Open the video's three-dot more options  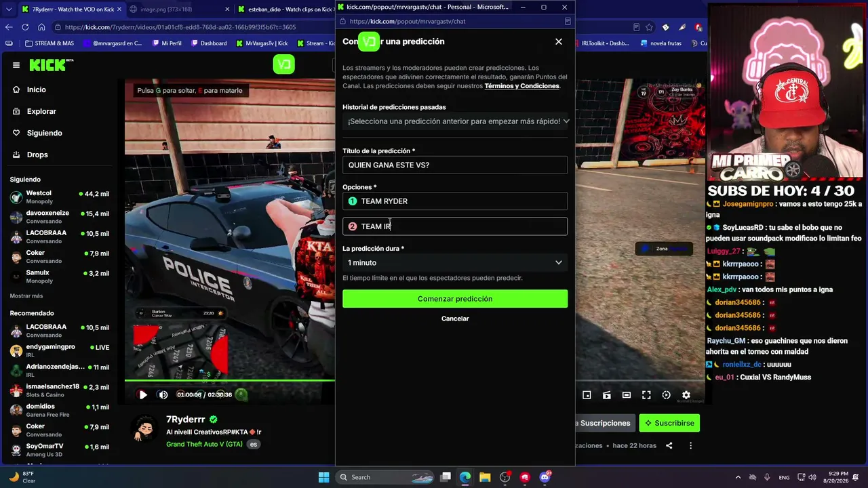pos(690,445)
